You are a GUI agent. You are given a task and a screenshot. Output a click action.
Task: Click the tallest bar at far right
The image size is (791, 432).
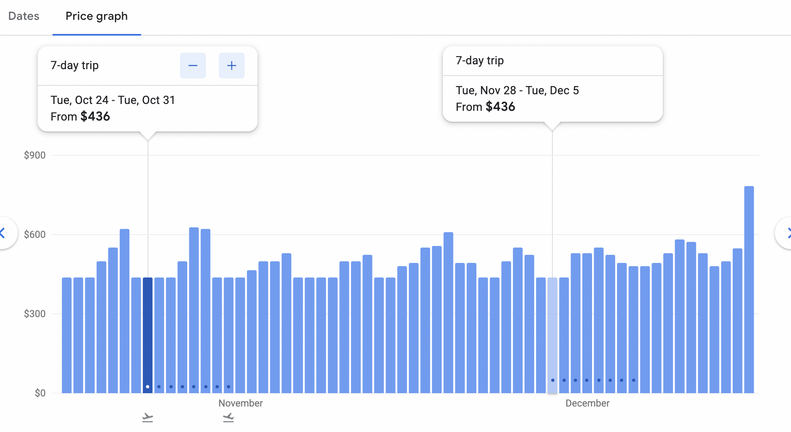tap(749, 290)
